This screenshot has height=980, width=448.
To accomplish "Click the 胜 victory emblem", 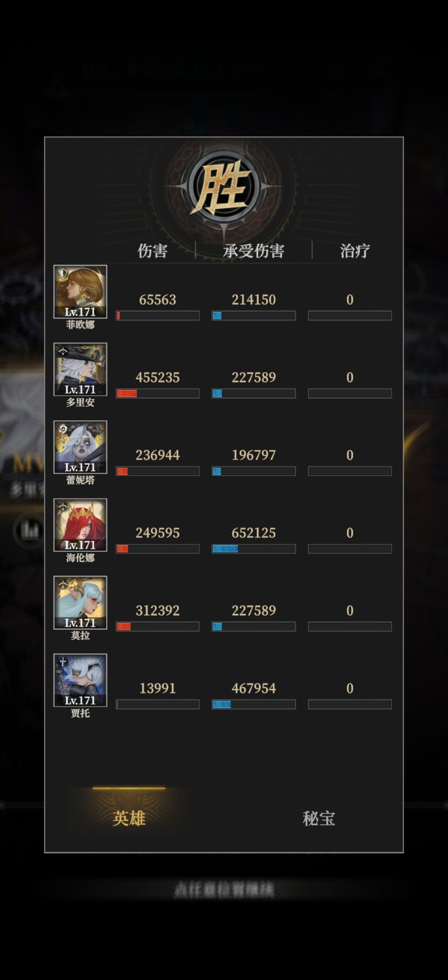I will point(224,187).
